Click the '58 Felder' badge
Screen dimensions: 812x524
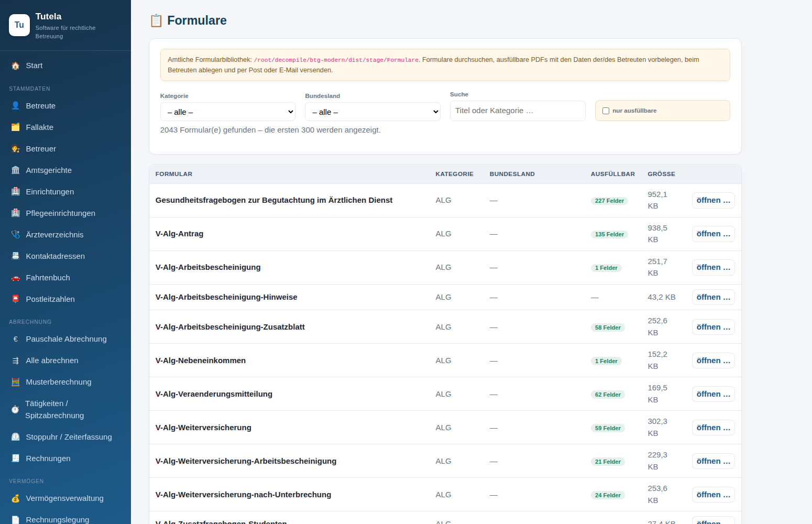point(608,327)
